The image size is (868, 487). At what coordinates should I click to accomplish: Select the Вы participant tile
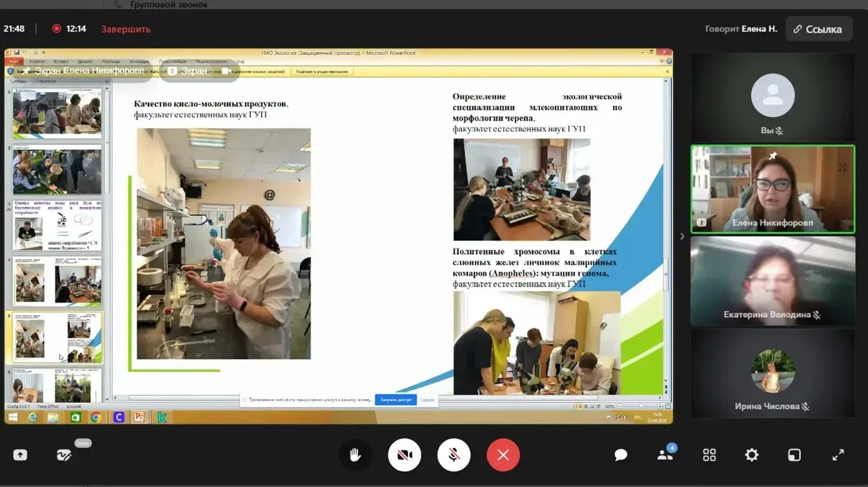click(773, 97)
